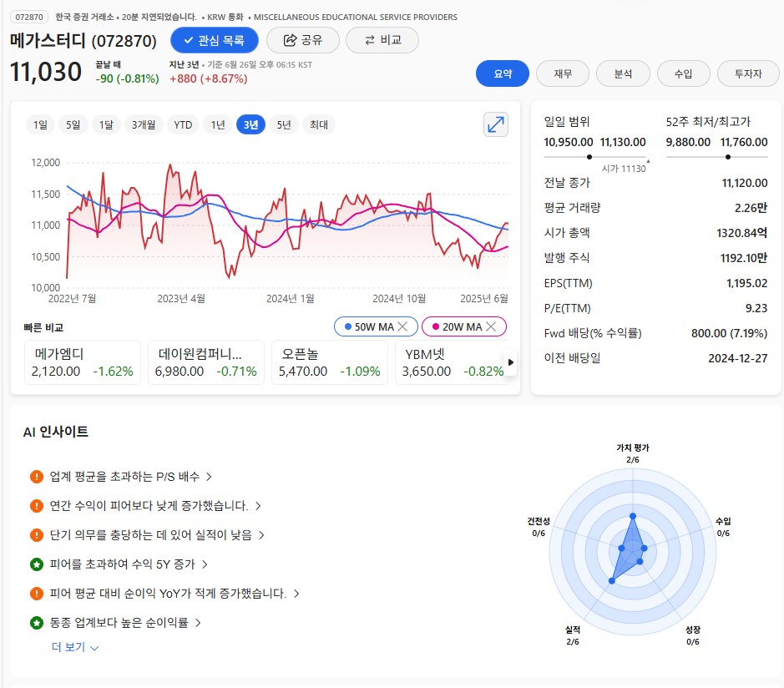Select the 3년 chart range
This screenshot has height=688, width=784.
250,124
